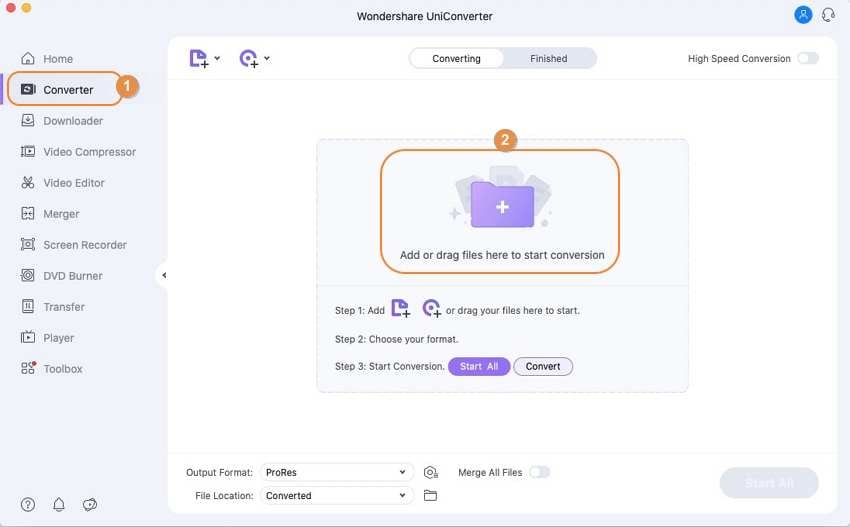The width and height of the screenshot is (850, 527).
Task: Click the output format settings gear icon
Action: (x=430, y=473)
